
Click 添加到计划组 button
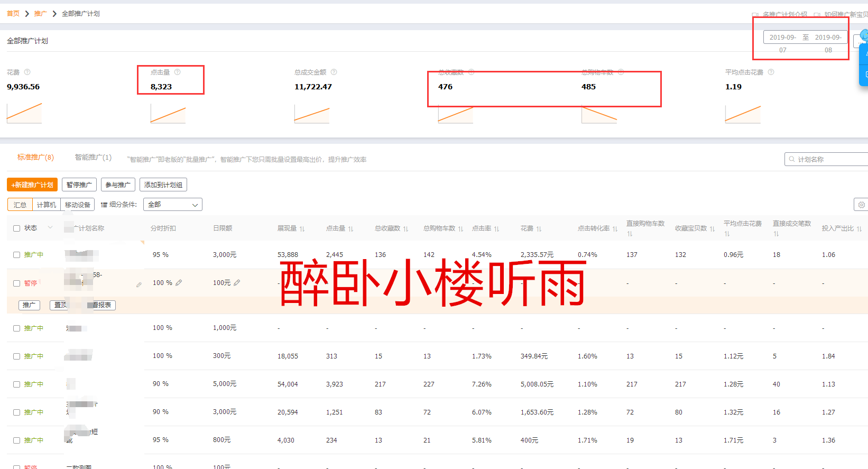[x=163, y=185]
